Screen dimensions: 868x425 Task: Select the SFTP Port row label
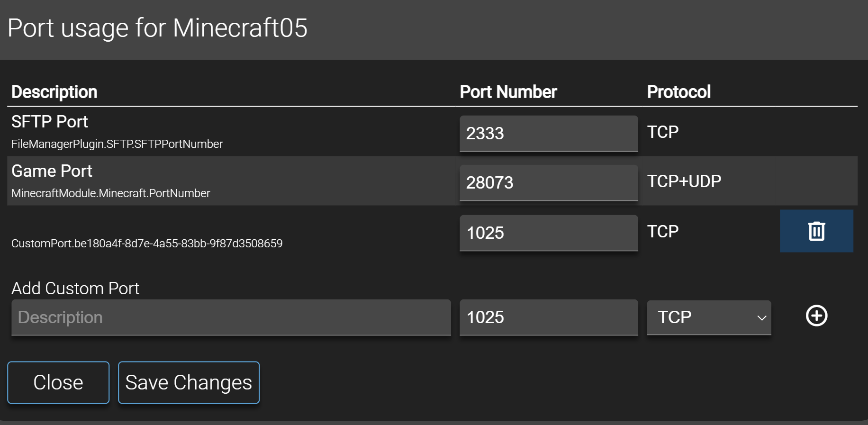[x=50, y=122]
